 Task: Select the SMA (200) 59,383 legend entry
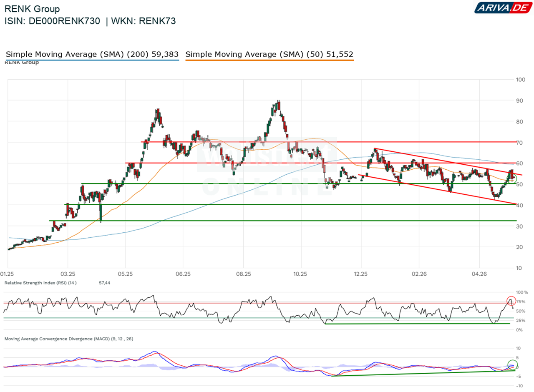pos(92,55)
